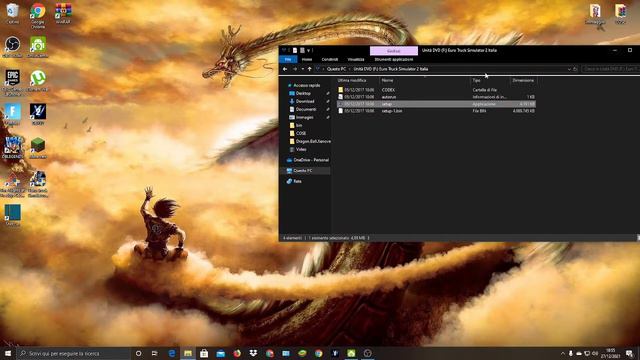Image resolution: width=640 pixels, height=360 pixels.
Task: Open the Minecraft grass block desktop icon
Action: (38, 148)
